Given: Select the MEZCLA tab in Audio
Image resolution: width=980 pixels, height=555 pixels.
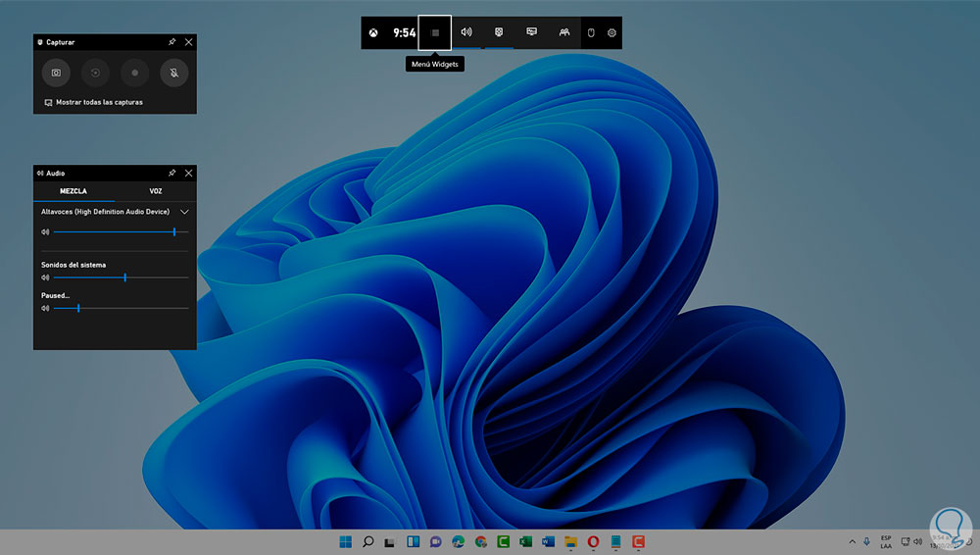Looking at the screenshot, I should click(x=73, y=191).
